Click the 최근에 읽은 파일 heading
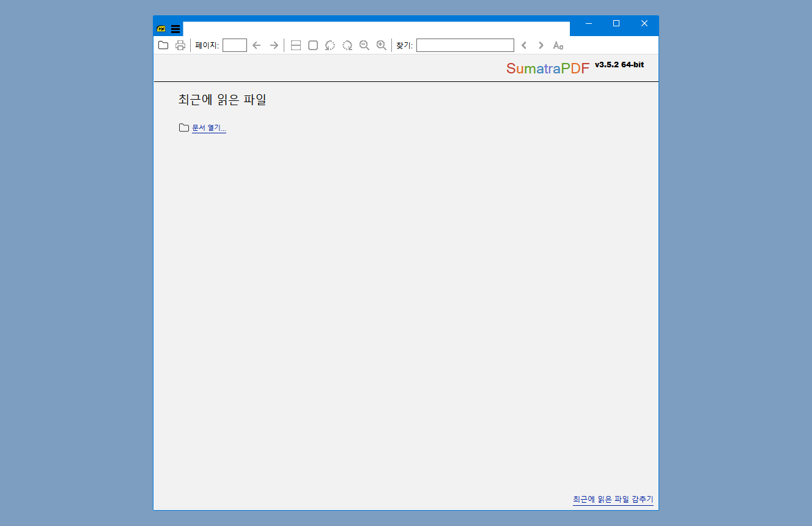The width and height of the screenshot is (812, 526). 222,100
